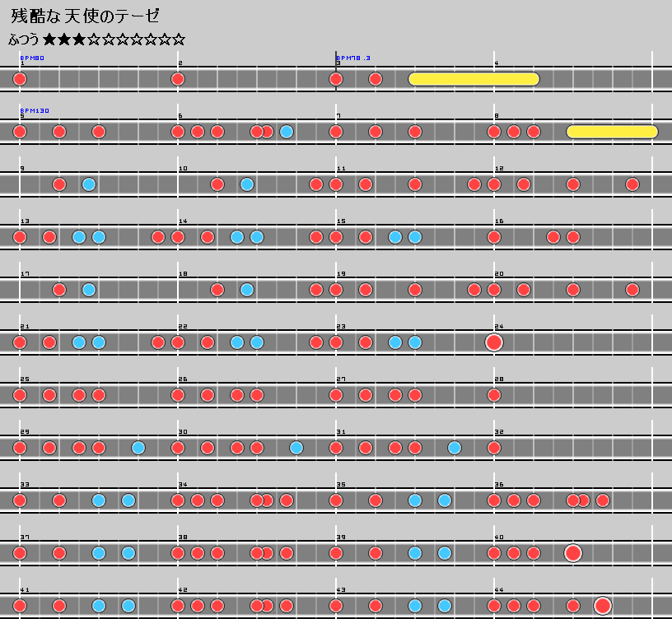Image resolution: width=672 pixels, height=619 pixels.
Task: Click the red note in measure 1
Action: point(20,79)
